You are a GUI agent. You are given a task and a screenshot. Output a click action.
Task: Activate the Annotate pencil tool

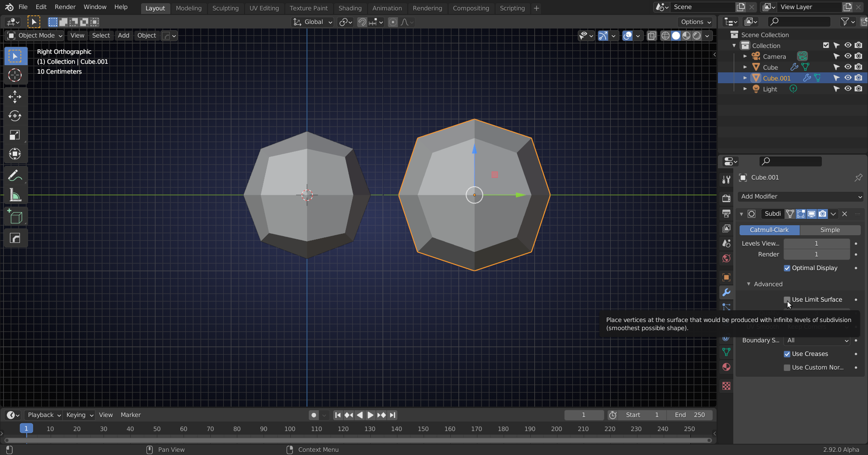tap(15, 175)
